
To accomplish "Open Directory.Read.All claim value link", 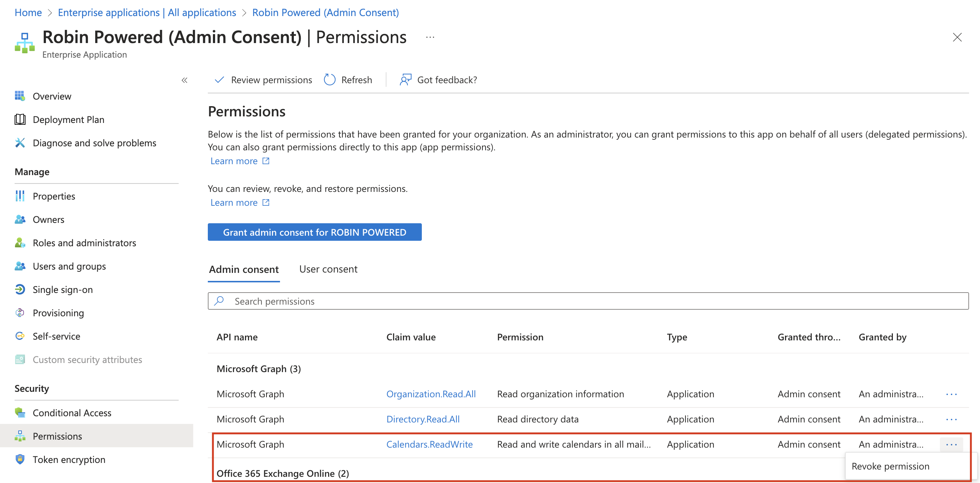I will tap(423, 419).
